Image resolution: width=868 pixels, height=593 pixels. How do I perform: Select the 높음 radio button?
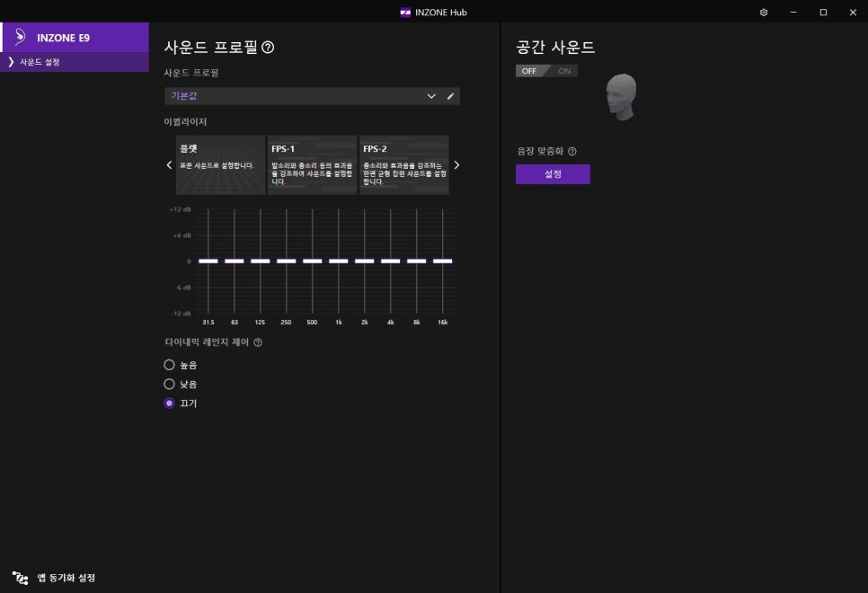pyautogui.click(x=169, y=365)
